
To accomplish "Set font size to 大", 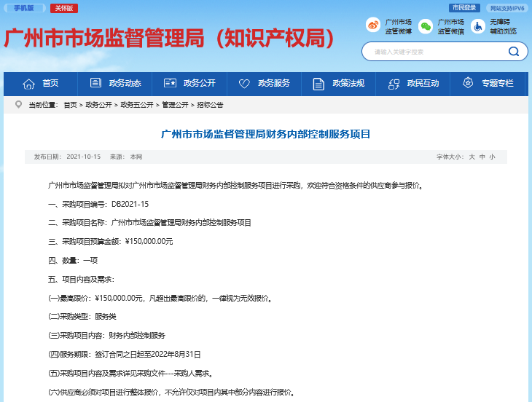I will tap(472, 157).
